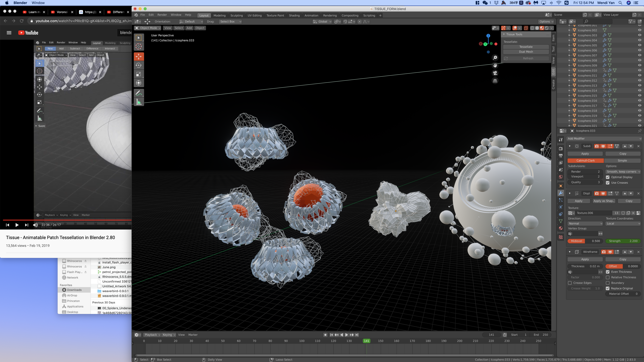Open the Render properties tab
The height and width of the screenshot is (362, 644).
click(561, 148)
